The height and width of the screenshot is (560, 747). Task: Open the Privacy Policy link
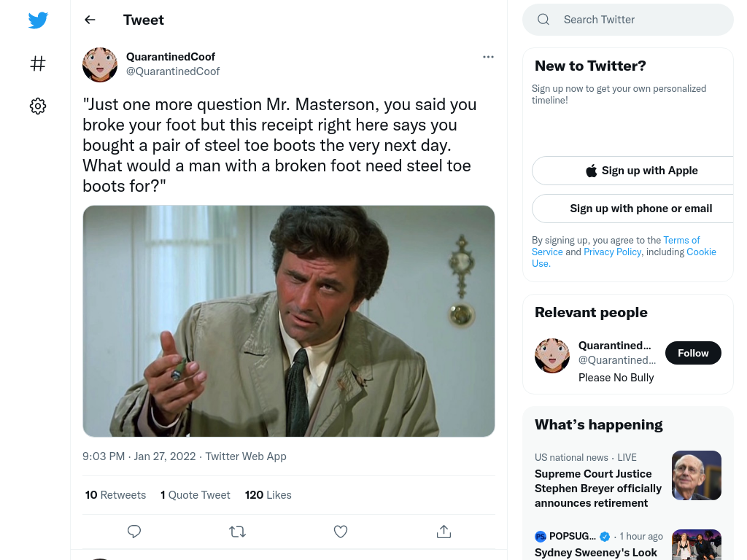pyautogui.click(x=612, y=252)
